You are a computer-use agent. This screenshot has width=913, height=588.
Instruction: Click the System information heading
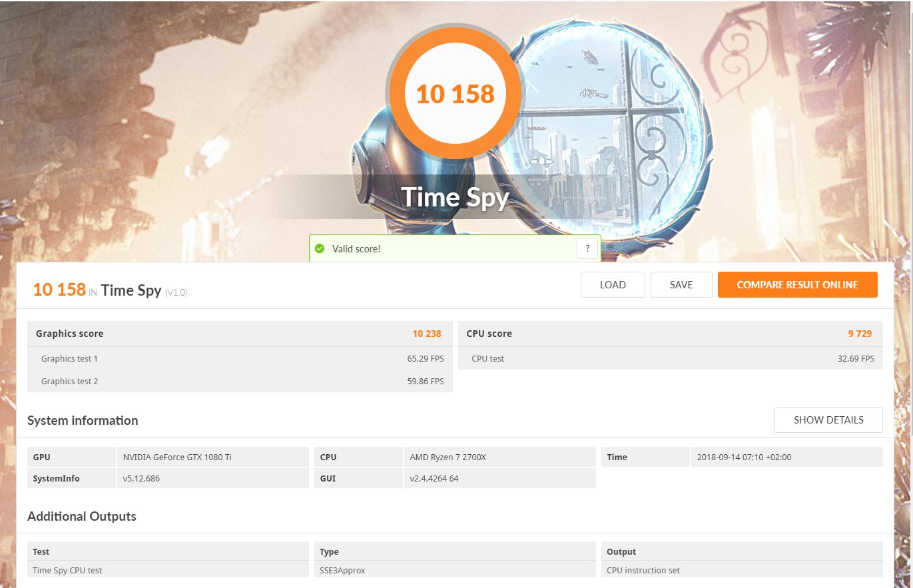point(83,420)
